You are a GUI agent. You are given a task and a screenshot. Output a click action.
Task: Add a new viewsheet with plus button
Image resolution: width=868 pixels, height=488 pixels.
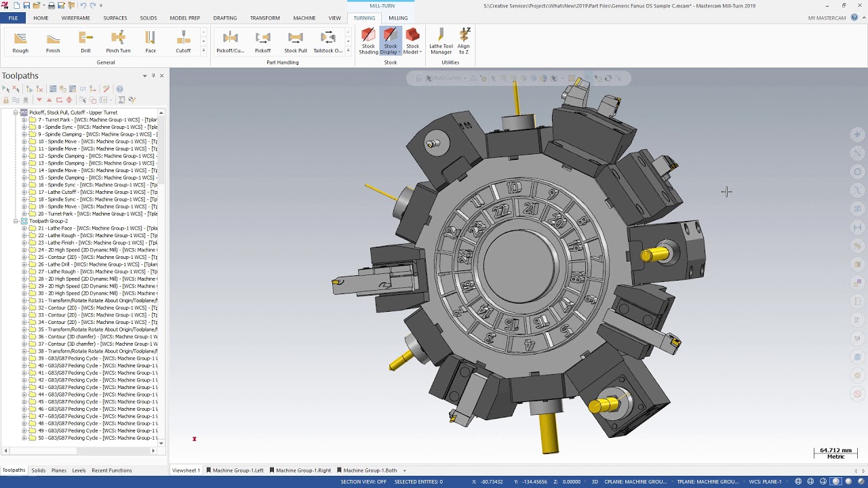pos(405,470)
